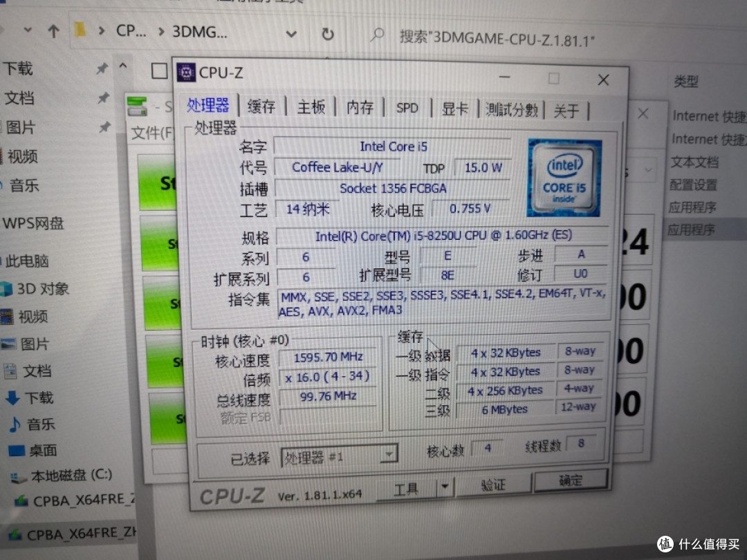Image resolution: width=747 pixels, height=560 pixels.
Task: Open the SPD tab in CPU-Z
Action: 407,109
